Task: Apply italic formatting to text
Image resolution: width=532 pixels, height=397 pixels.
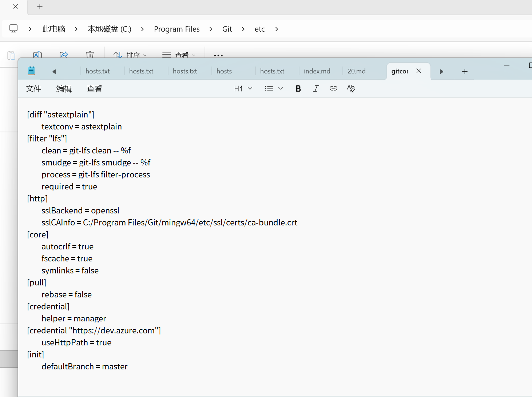Action: pos(315,89)
